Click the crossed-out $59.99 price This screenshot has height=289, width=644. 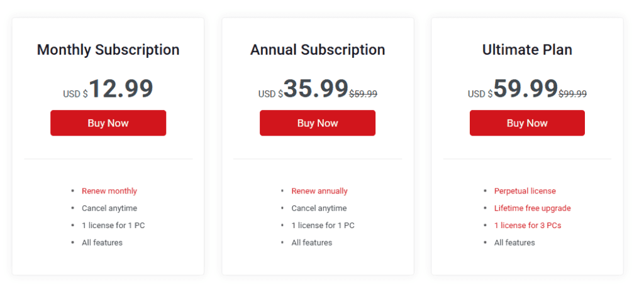[x=363, y=94]
